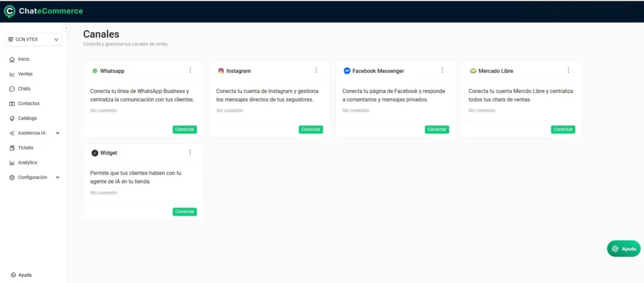Click 'Sin conexión' status on Facebook Messenger card
Viewport: 644px width, 283px height.
(x=356, y=111)
